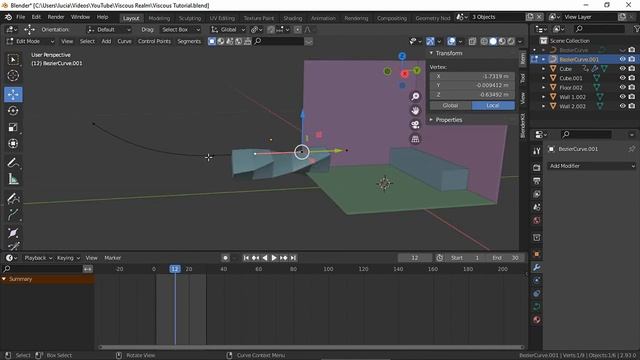Click the vertex Z value field
This screenshot has height=360, width=640.
(x=472, y=95)
